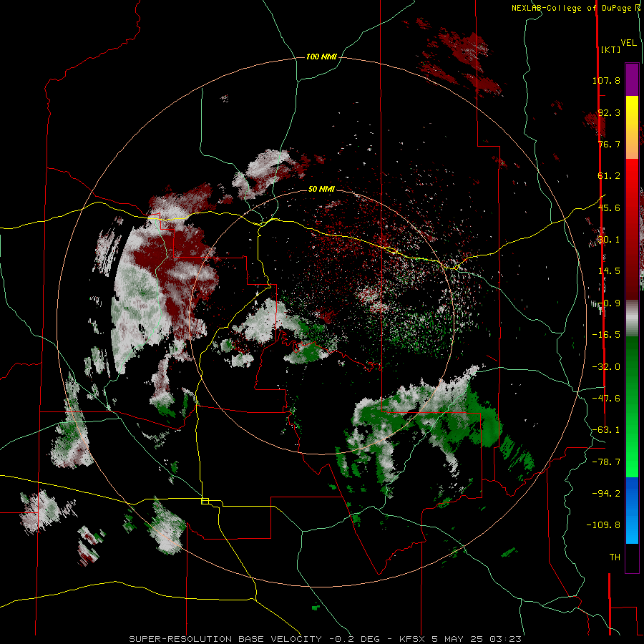The image size is (644, 644).
Task: Click the 92.3 legend value
Action: (x=609, y=112)
